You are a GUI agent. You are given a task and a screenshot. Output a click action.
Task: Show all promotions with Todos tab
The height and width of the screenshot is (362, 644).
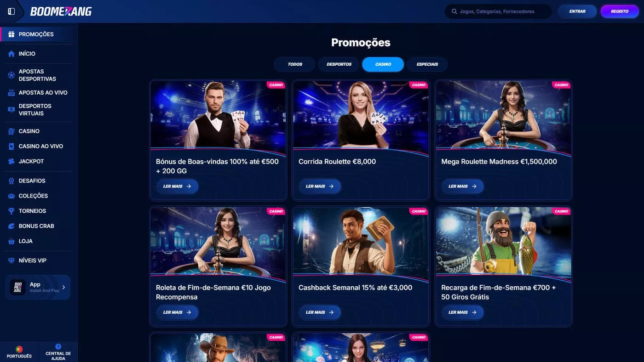295,64
